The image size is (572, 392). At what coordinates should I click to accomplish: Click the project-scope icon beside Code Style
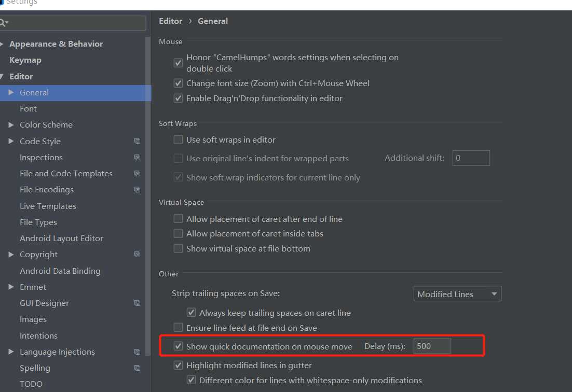click(x=137, y=141)
